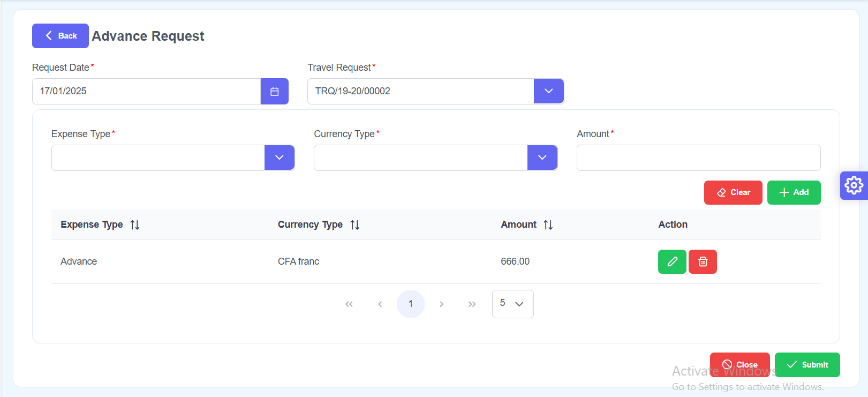Image resolution: width=868 pixels, height=397 pixels.
Task: Sort by Amount column
Action: [x=548, y=225]
